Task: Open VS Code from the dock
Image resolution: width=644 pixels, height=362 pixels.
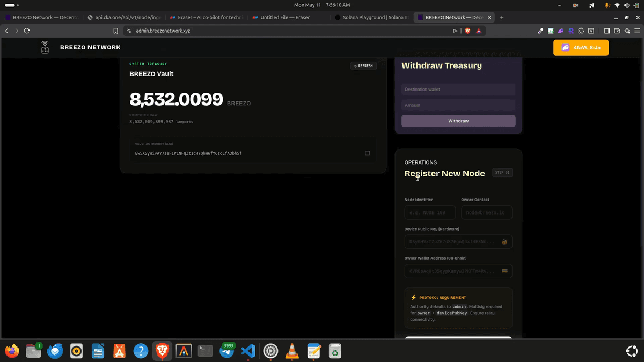Action: 248,351
